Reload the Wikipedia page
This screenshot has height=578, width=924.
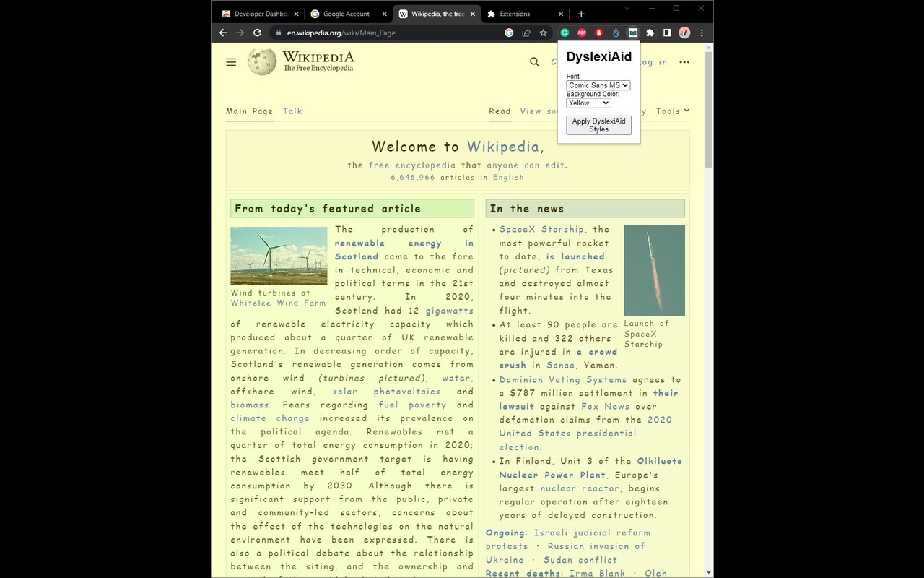(257, 33)
